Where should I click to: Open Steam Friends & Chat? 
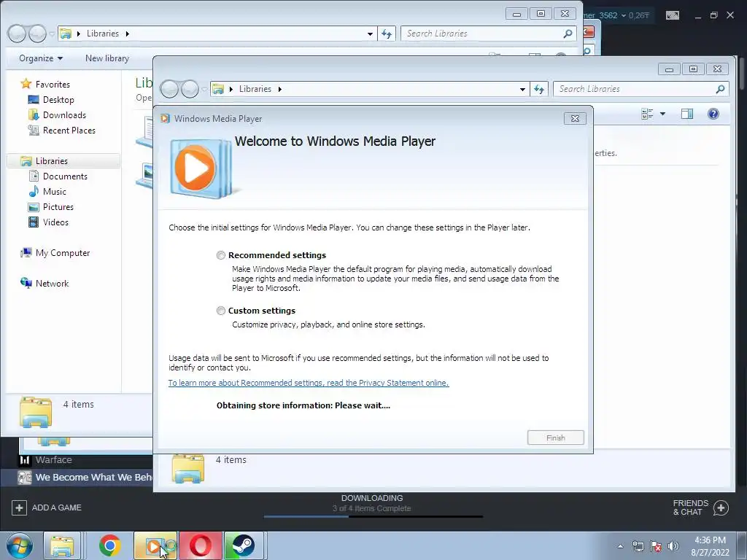[x=701, y=507]
